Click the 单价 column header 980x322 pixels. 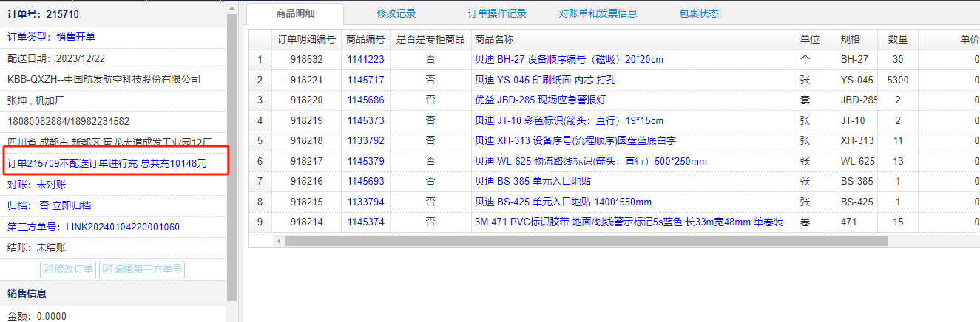point(950,39)
